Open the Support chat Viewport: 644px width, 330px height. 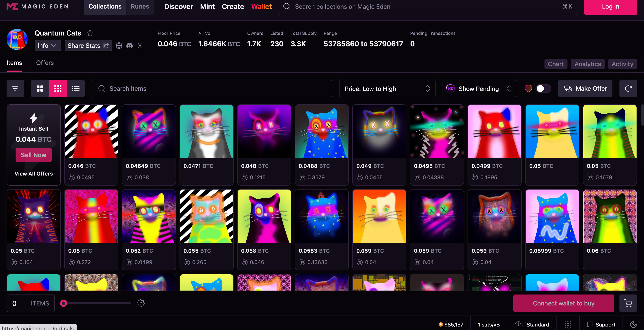(601, 325)
